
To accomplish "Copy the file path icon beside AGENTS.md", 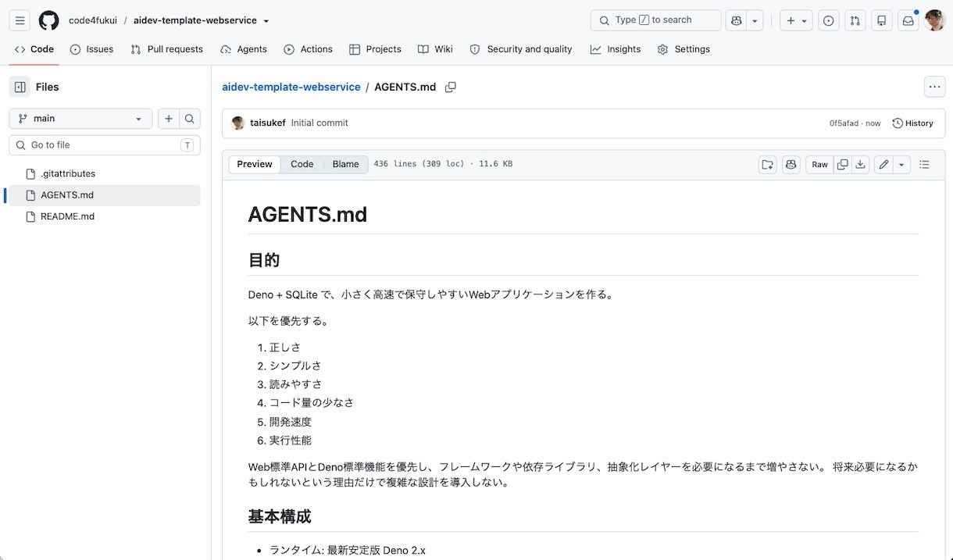I will [451, 87].
